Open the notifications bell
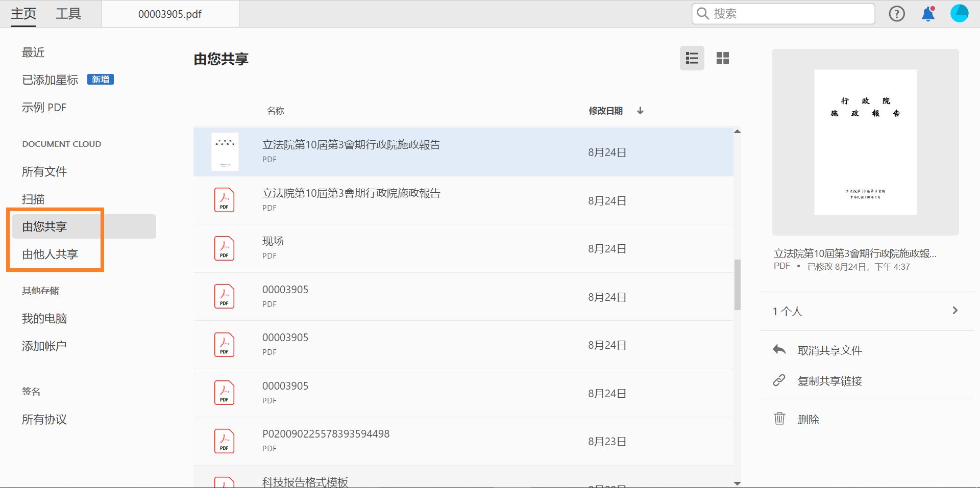Image resolution: width=980 pixels, height=488 pixels. (928, 14)
